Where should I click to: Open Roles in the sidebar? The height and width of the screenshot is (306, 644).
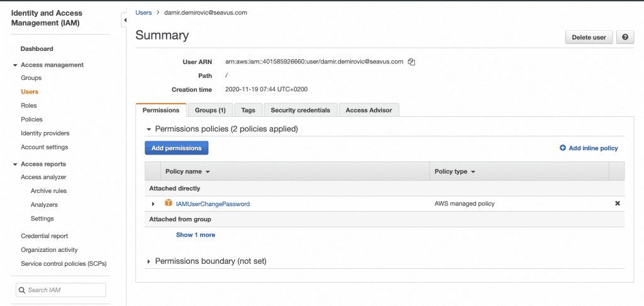click(29, 106)
